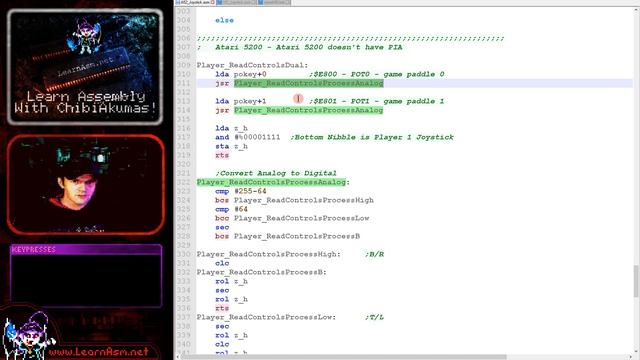Click the label 'Player_ReadControlsProcessHigh:' on line 330
Image resolution: width=640 pixels, height=360 pixels.
(269, 254)
